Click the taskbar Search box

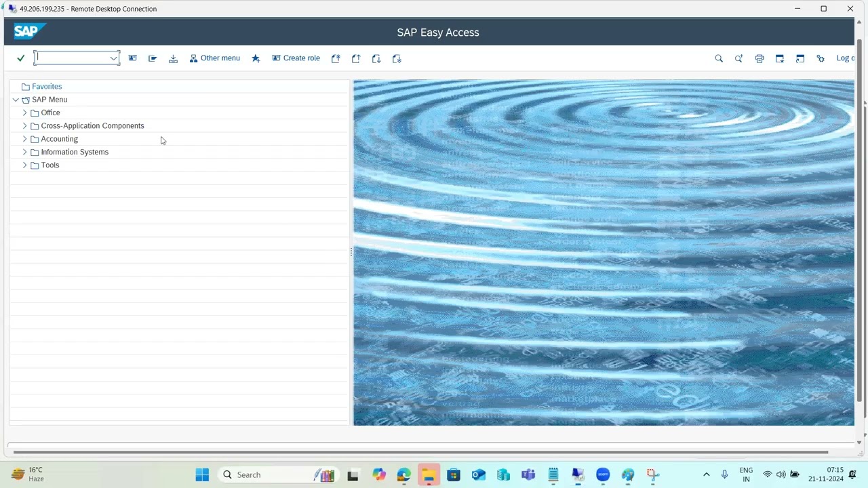pyautogui.click(x=279, y=475)
